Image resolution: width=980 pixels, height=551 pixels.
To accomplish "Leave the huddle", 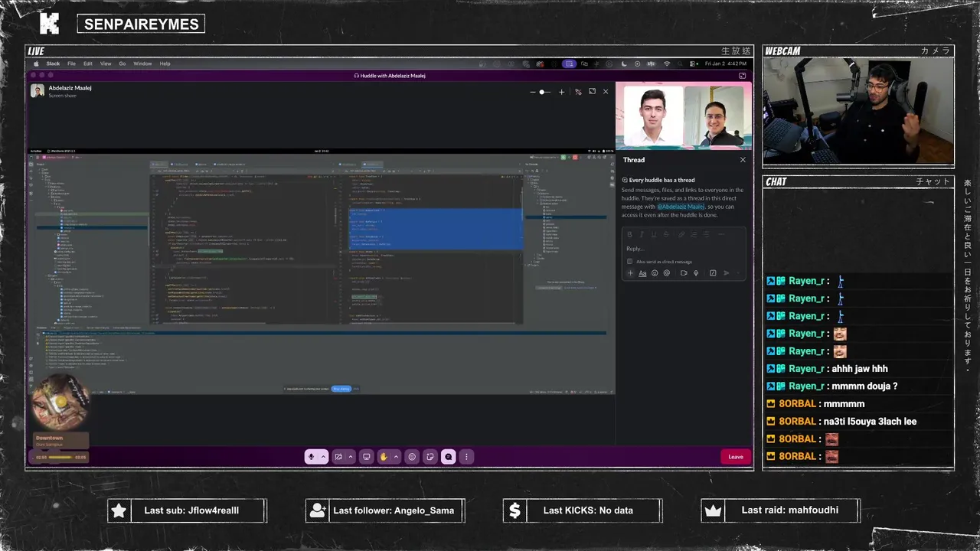I will pos(735,457).
